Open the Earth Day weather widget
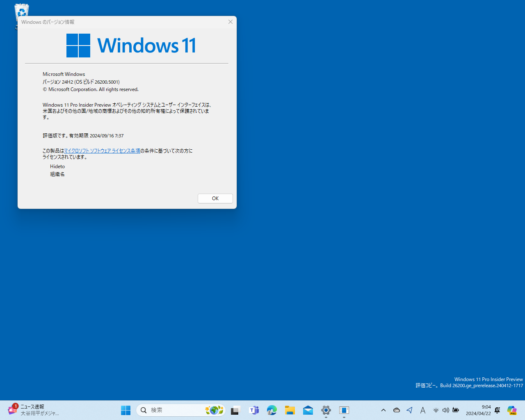This screenshot has width=525, height=420. click(x=215, y=410)
